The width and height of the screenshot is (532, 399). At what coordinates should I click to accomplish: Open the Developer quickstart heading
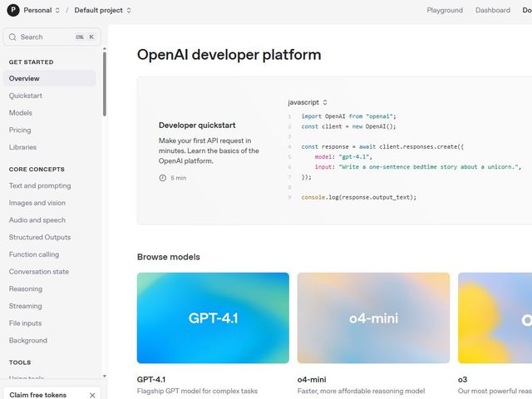coord(197,126)
